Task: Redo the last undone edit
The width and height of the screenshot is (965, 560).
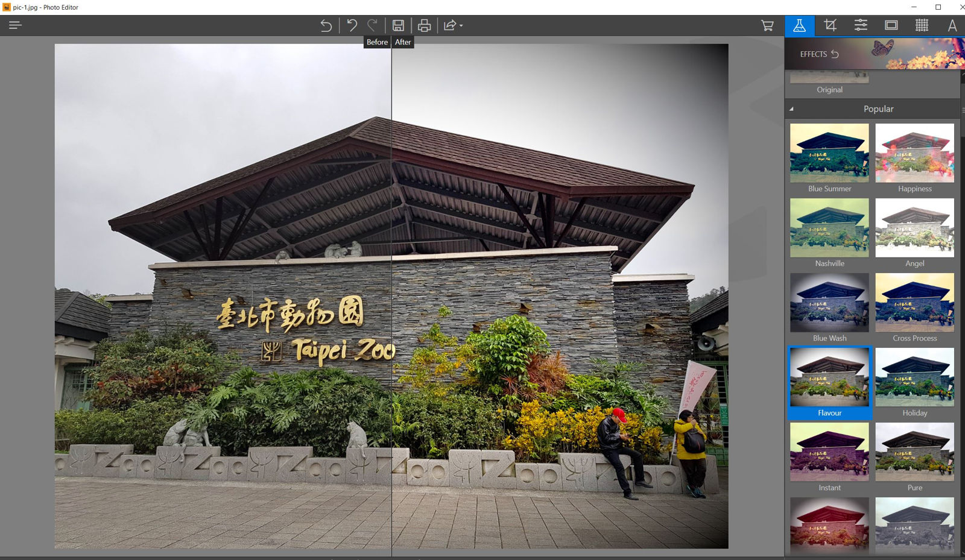Action: 373,25
